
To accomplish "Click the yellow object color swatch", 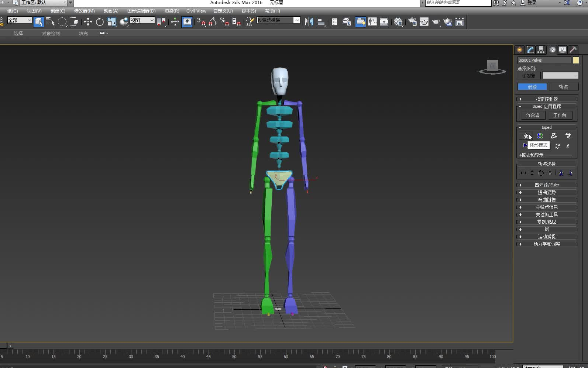I will point(576,60).
